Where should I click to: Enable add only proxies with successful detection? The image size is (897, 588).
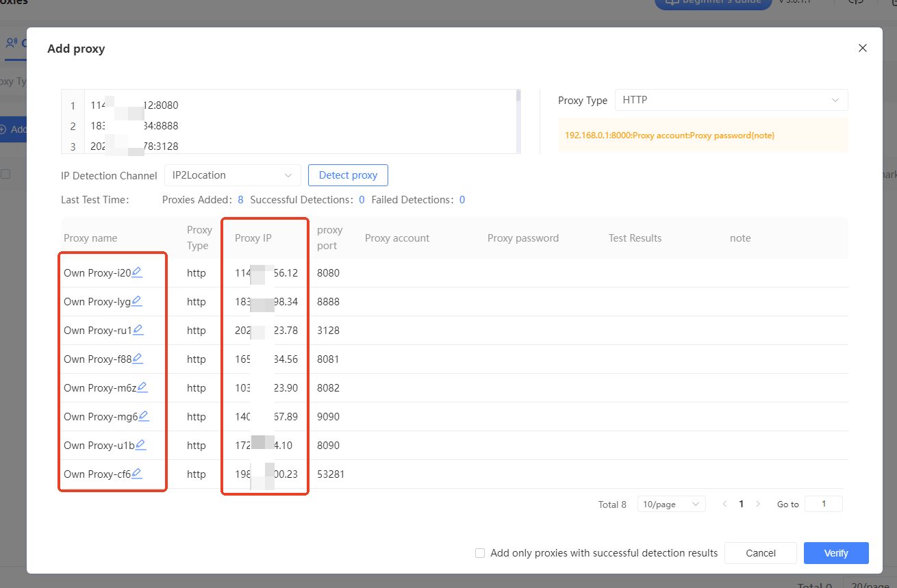480,553
